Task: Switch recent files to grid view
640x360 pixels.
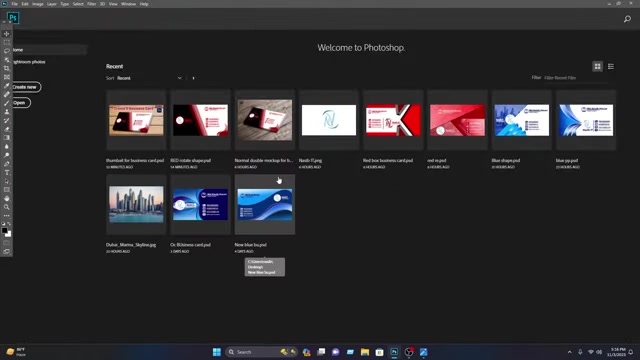Action: (598, 67)
